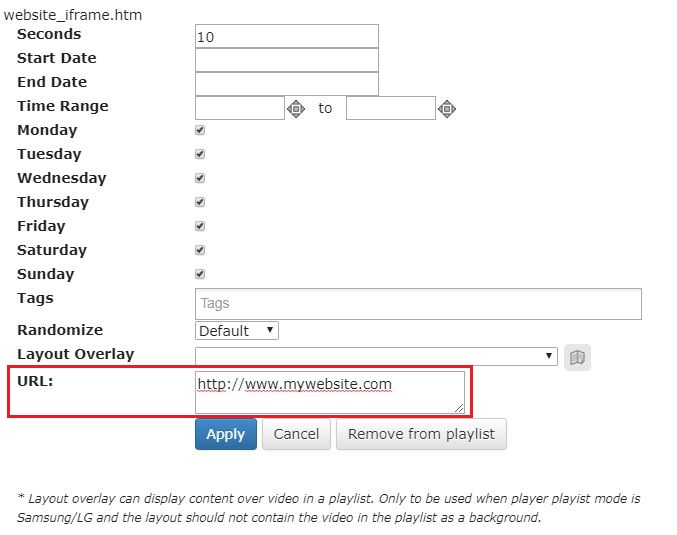Click the Cancel button
The width and height of the screenshot is (677, 535).
point(296,434)
